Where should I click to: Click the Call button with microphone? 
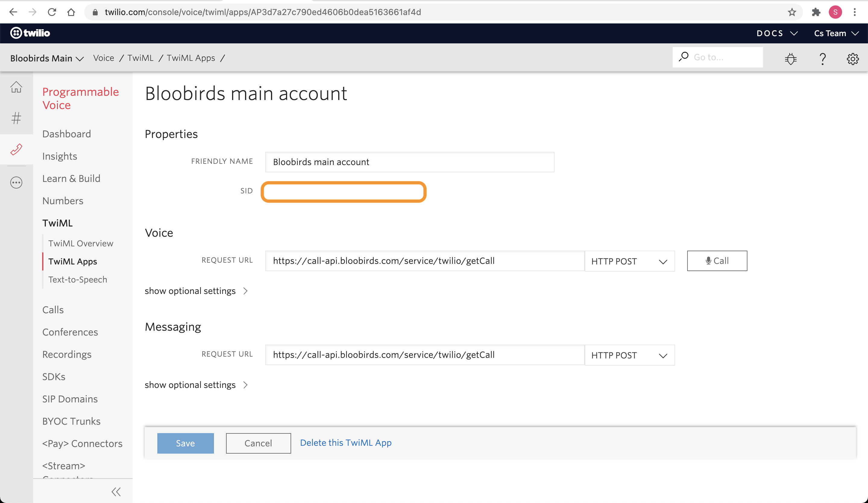click(717, 261)
